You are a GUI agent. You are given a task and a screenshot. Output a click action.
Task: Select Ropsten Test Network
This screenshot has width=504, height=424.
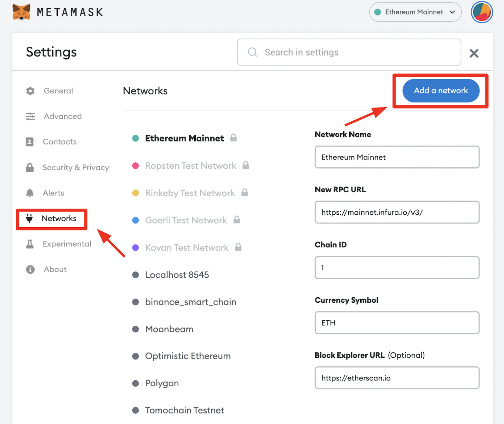(191, 166)
